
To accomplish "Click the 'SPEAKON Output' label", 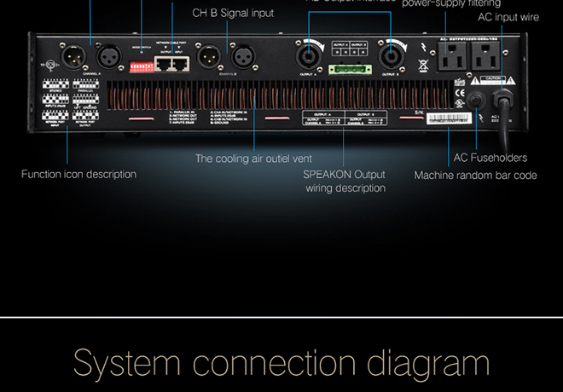I will click(344, 175).
